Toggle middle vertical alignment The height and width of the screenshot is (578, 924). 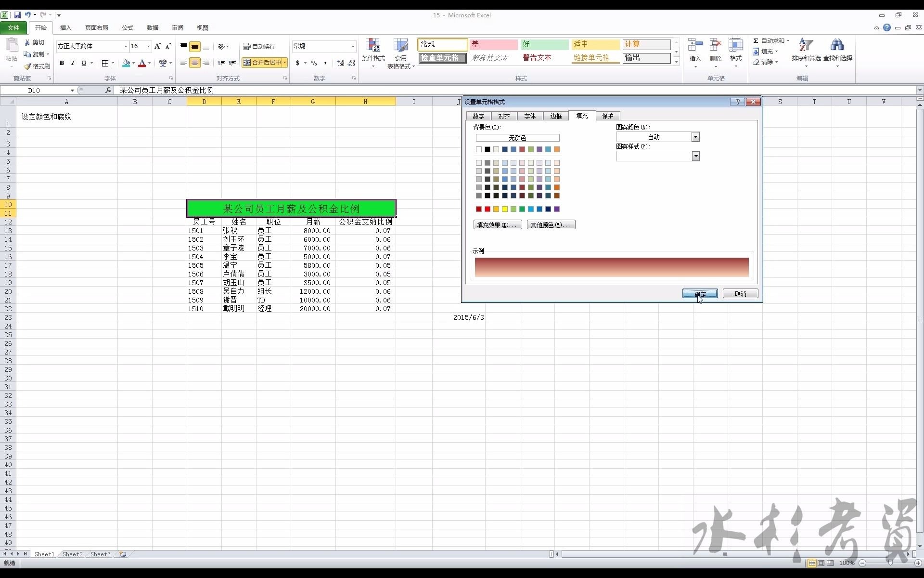pyautogui.click(x=195, y=47)
